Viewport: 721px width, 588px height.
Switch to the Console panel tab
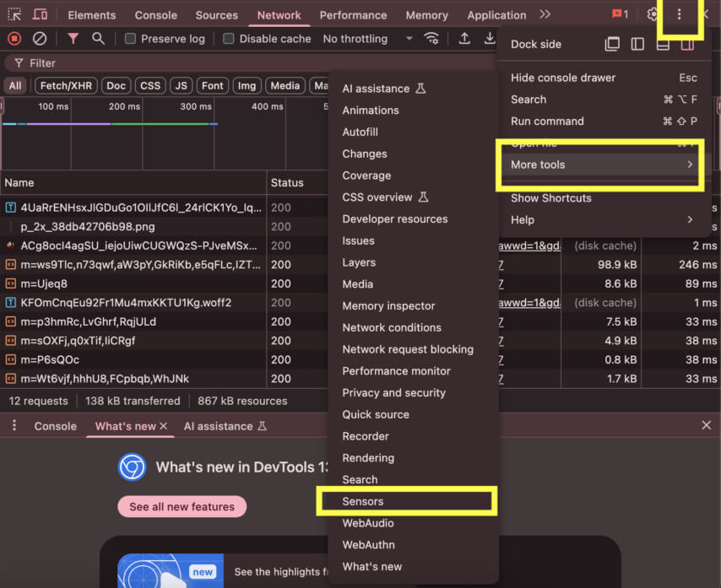pyautogui.click(x=156, y=15)
